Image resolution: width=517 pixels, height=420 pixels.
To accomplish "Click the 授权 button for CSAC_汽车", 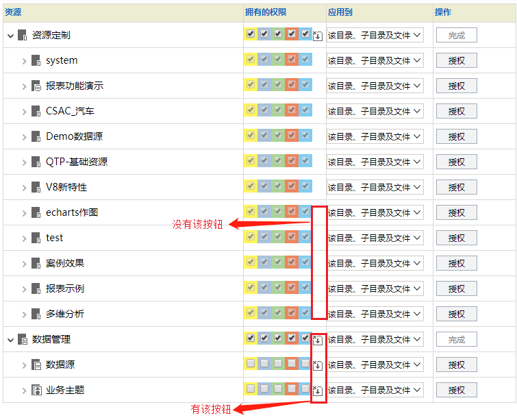I will coord(456,111).
